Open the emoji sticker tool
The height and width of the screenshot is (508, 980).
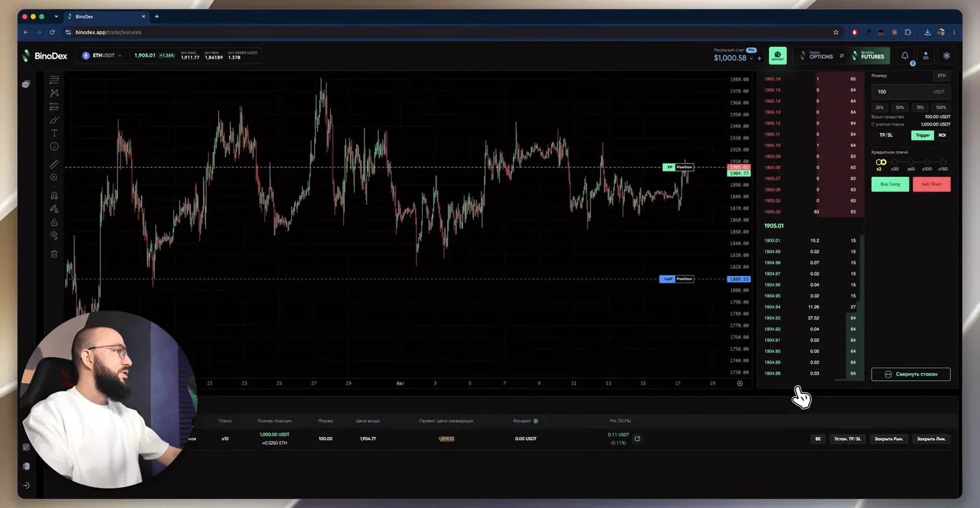pyautogui.click(x=55, y=146)
